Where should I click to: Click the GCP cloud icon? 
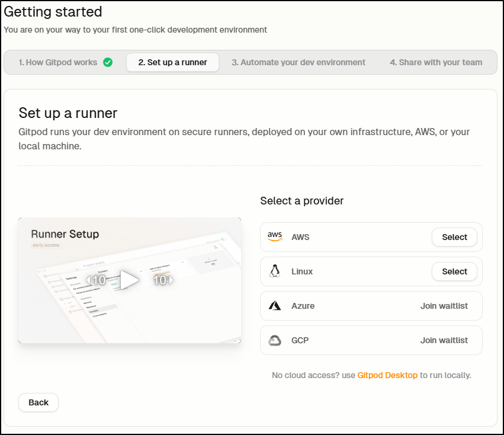pos(274,340)
